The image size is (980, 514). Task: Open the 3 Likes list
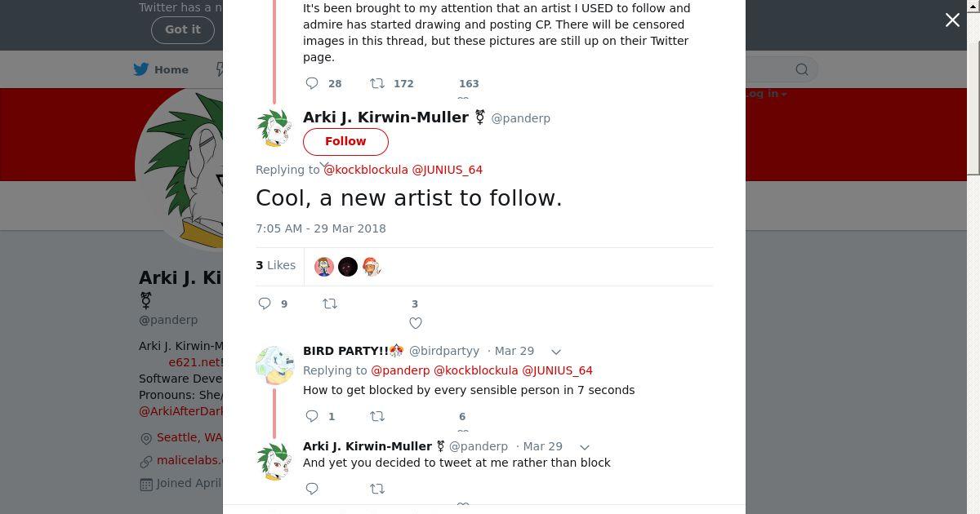tap(276, 265)
